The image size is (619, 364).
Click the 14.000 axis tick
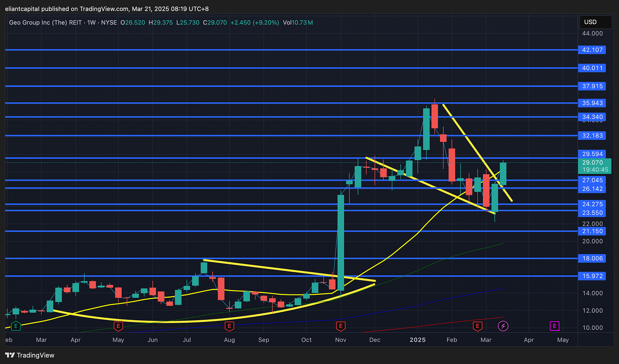point(593,293)
